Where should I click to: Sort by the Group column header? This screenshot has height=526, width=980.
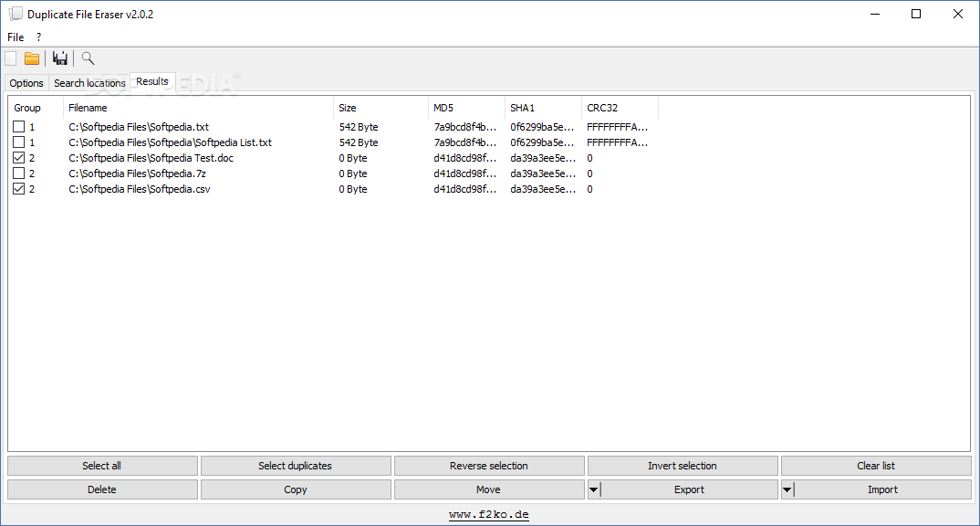36,108
